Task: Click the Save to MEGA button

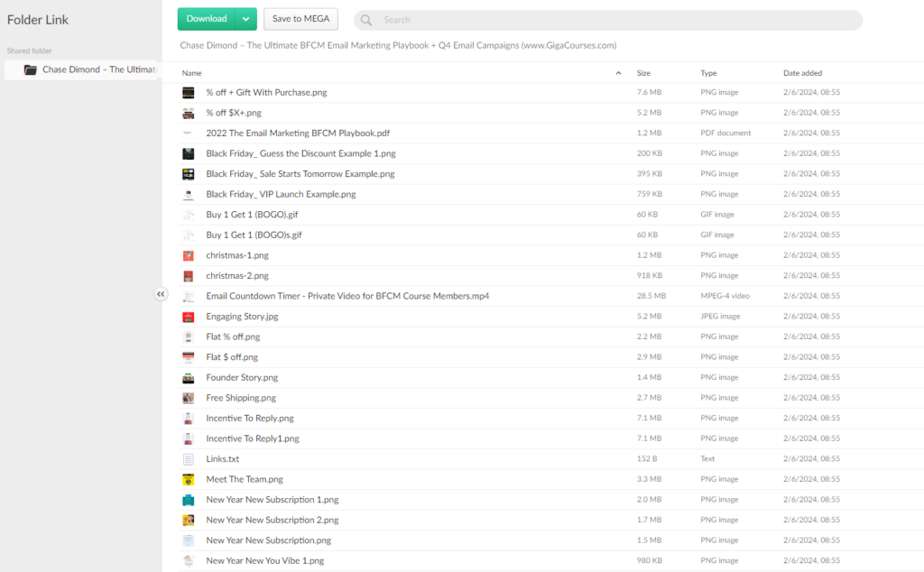Action: coord(300,18)
